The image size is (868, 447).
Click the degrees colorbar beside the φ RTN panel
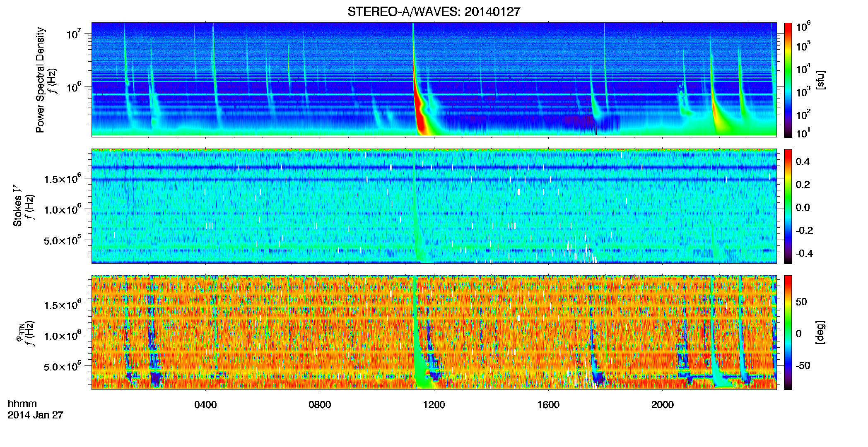point(788,332)
